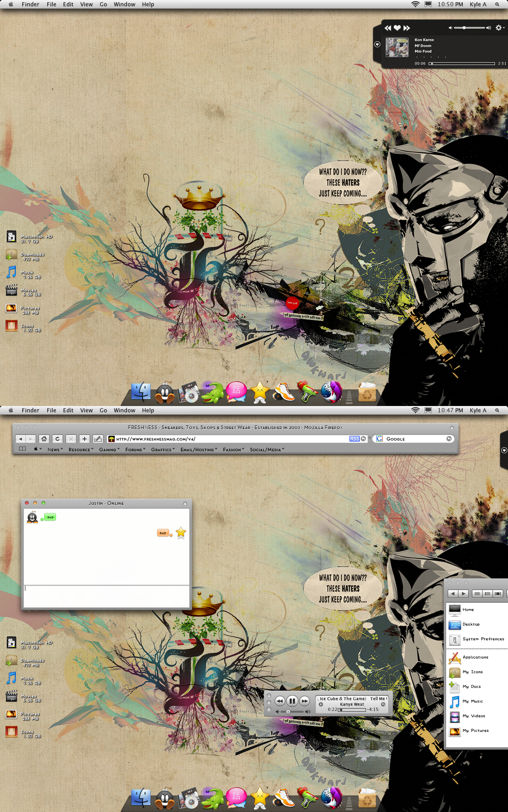Go back a page in Firefox
The height and width of the screenshot is (812, 508).
21,439
